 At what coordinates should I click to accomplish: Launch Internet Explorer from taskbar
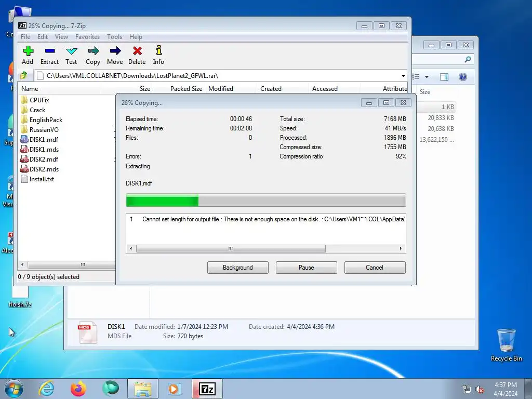46,389
